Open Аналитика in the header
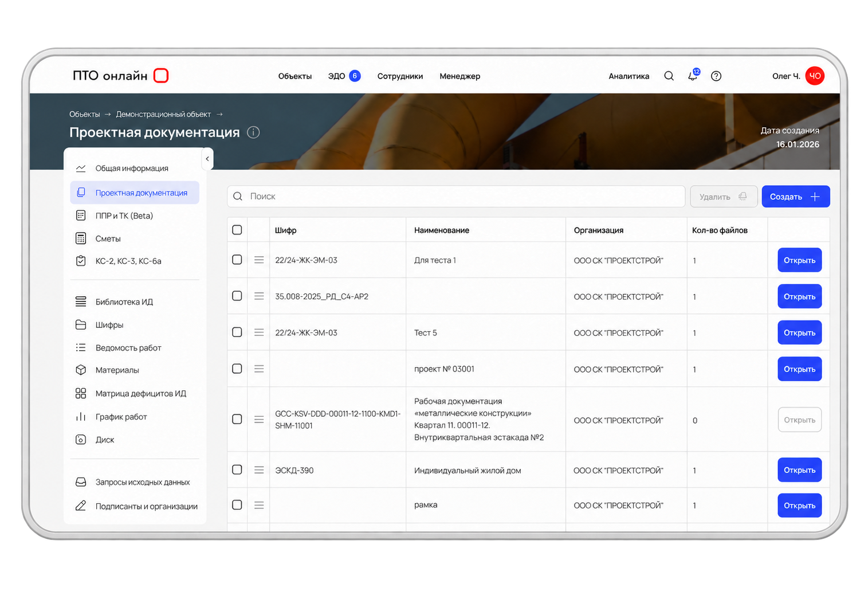868x595 pixels. (x=629, y=76)
